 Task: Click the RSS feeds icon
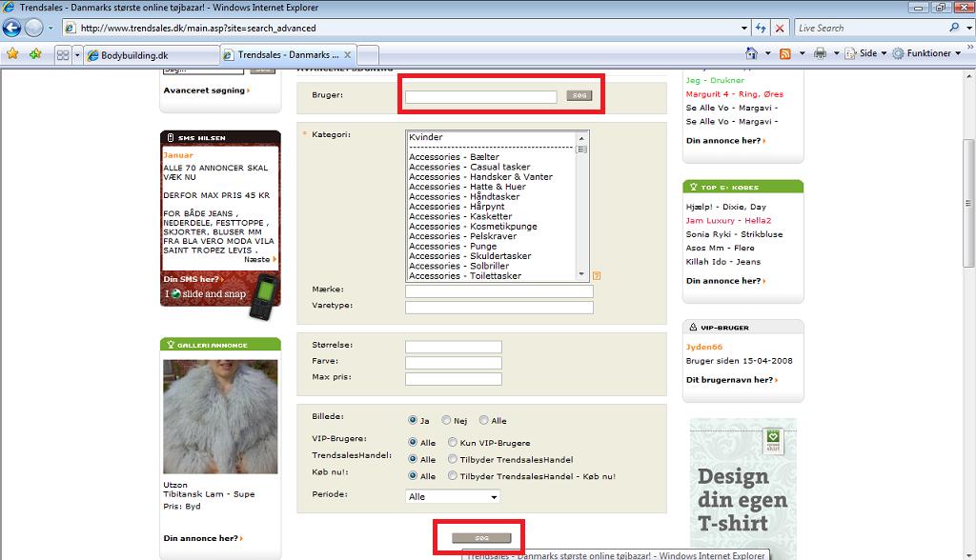[x=785, y=53]
